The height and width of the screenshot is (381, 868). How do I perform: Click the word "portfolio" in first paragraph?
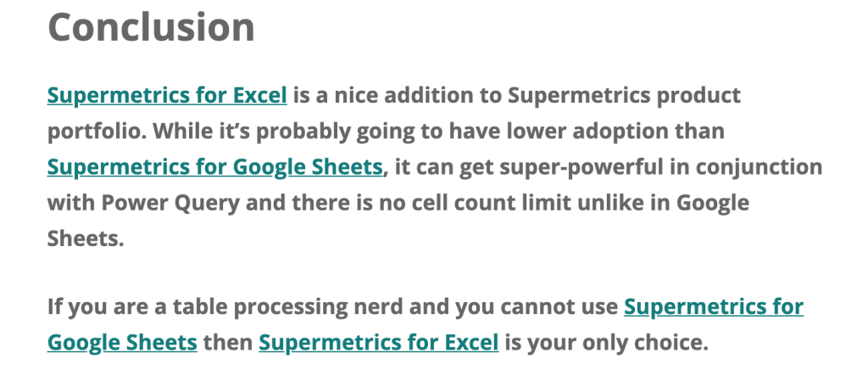click(x=97, y=132)
